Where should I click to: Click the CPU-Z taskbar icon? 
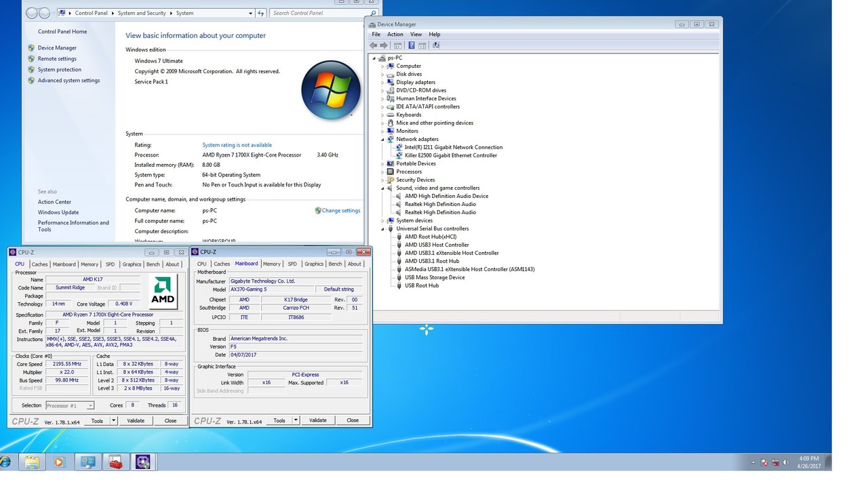(x=143, y=462)
